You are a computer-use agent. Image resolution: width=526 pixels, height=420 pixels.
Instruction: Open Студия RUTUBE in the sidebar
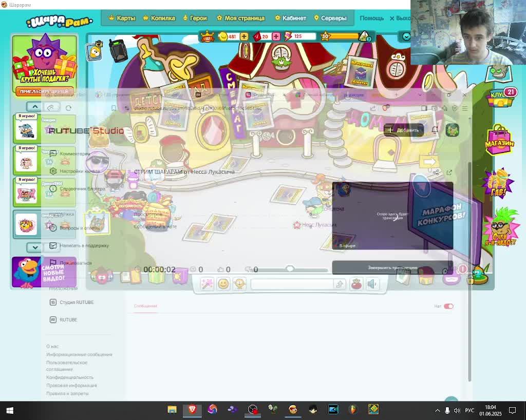[72, 302]
